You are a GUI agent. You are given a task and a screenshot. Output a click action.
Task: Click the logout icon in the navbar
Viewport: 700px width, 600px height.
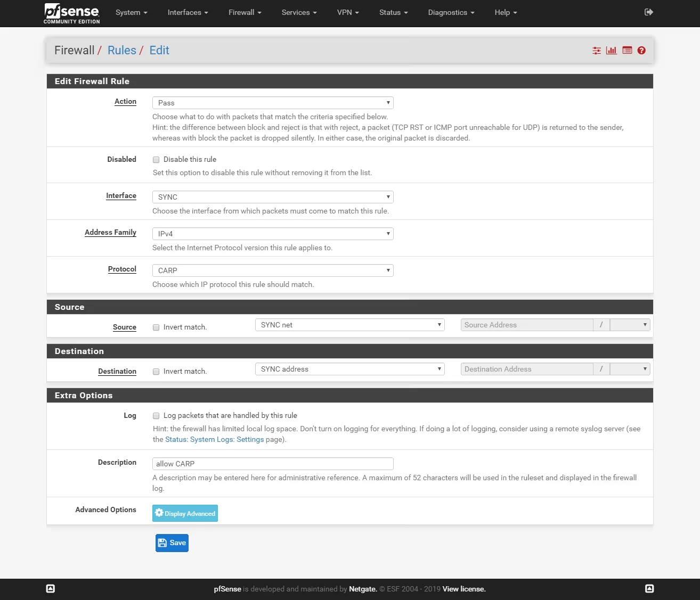649,12
